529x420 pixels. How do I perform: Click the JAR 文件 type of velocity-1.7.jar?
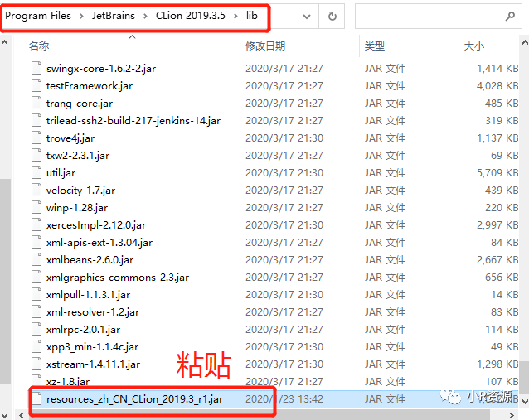coord(385,191)
